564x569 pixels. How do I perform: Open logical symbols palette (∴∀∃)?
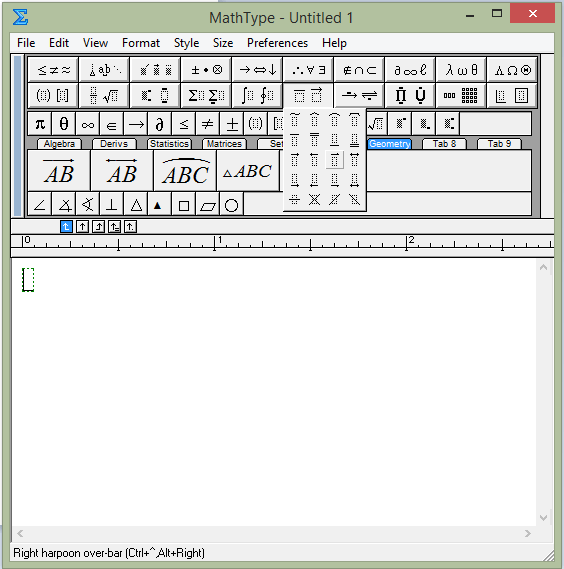(x=308, y=69)
